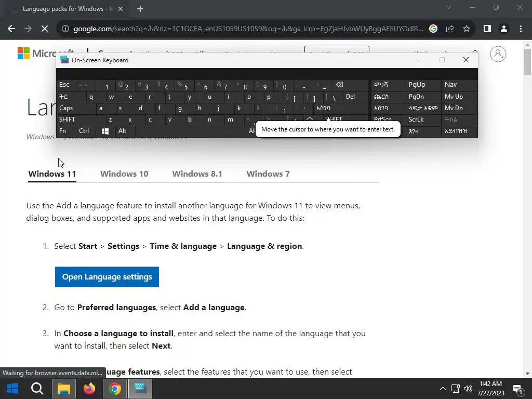Switch to the Windows 8.1 tab
Viewport: 532px width, 399px height.
(x=197, y=174)
